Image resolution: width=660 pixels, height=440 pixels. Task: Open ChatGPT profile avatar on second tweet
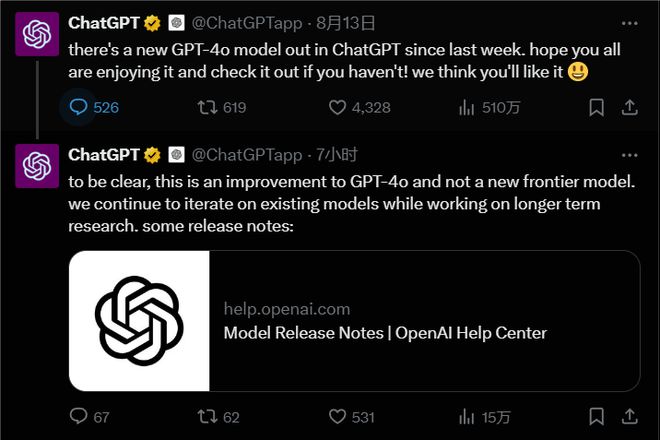coord(38,167)
